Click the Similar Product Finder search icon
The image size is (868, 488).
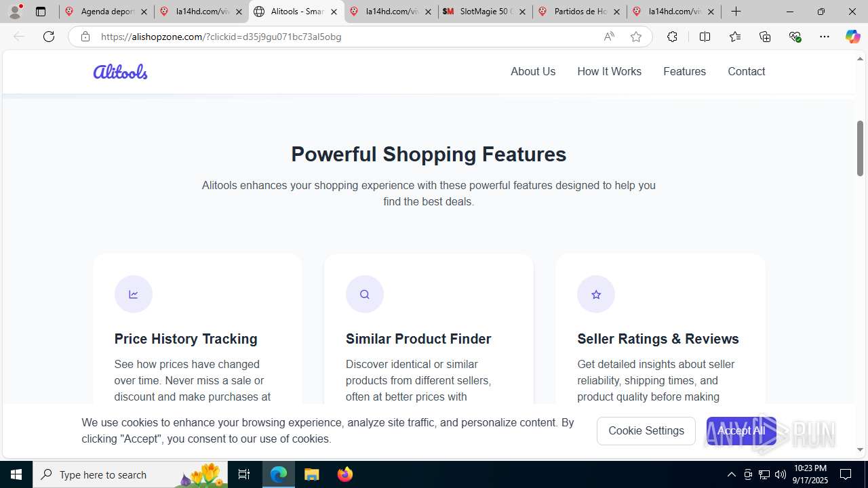pyautogui.click(x=365, y=294)
